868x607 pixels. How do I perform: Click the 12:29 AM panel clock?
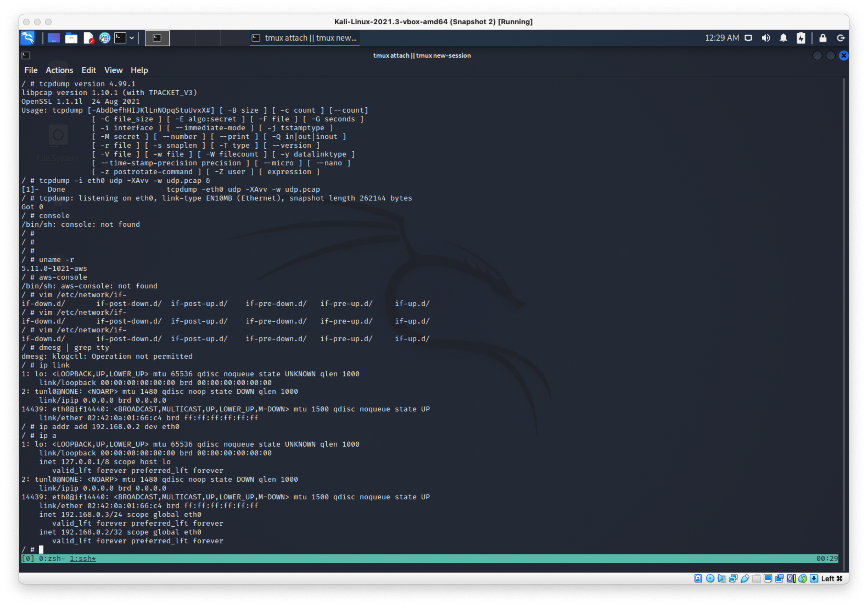pos(722,38)
